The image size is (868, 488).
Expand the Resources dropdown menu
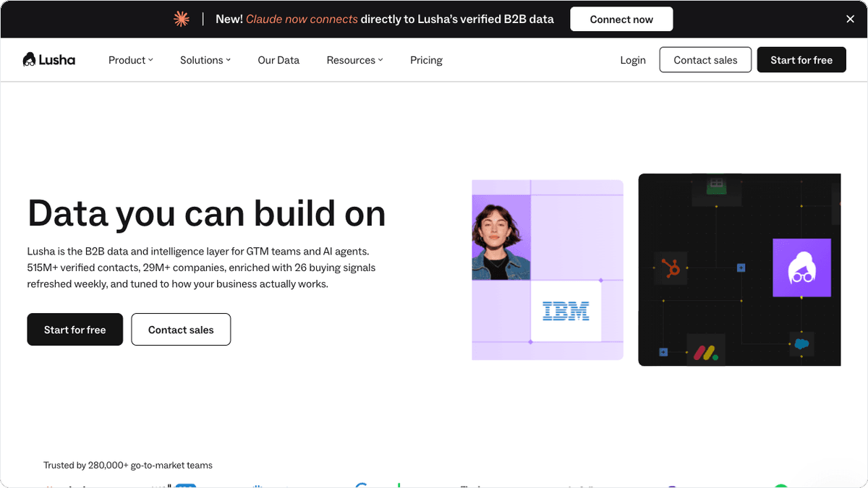[x=354, y=60]
